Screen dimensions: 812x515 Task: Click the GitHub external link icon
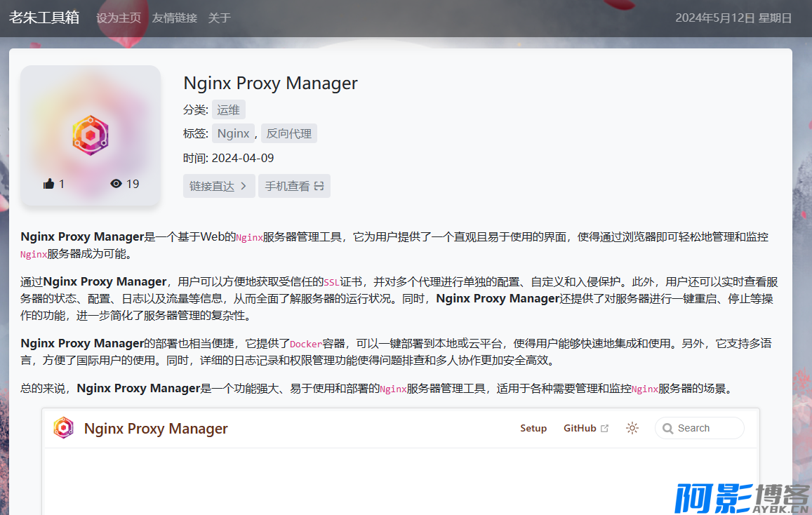[604, 429]
